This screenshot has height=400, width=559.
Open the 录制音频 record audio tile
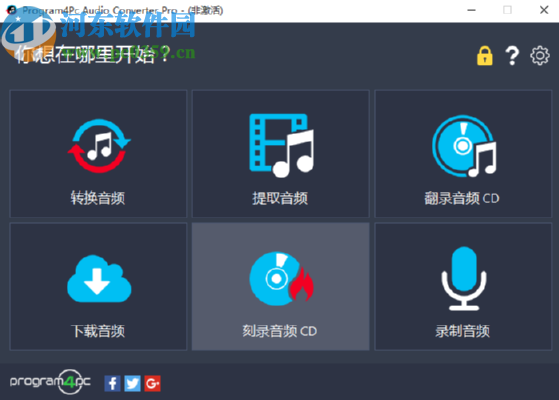tap(463, 287)
